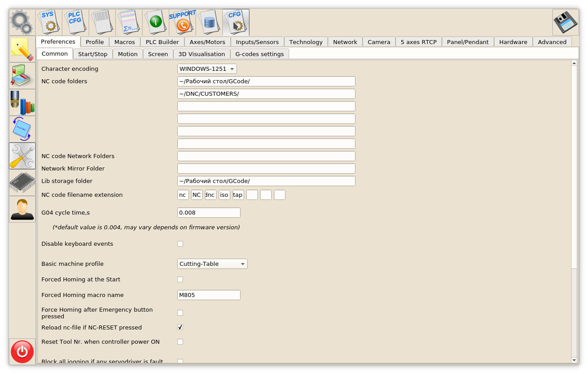This screenshot has height=374, width=588.
Task: Click the Forced Homing macro name field
Action: point(208,295)
